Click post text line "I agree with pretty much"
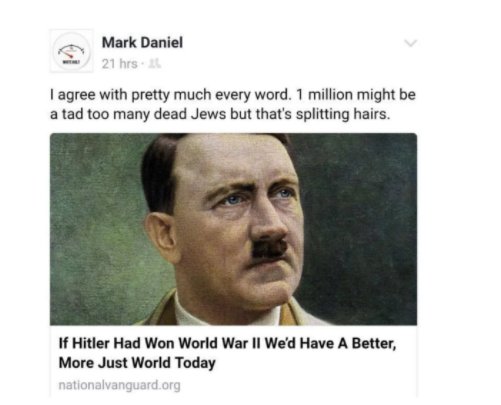Viewport: 501px width, 405px height. coord(233,95)
